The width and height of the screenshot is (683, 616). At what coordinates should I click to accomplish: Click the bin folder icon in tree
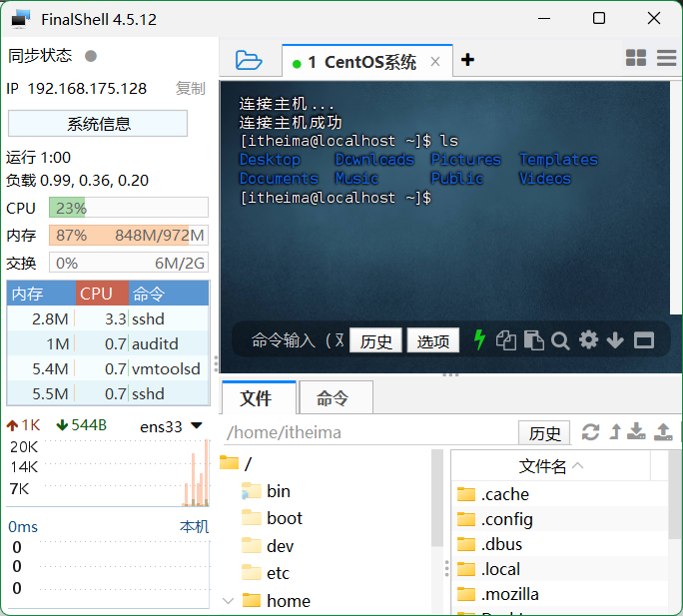click(x=252, y=491)
